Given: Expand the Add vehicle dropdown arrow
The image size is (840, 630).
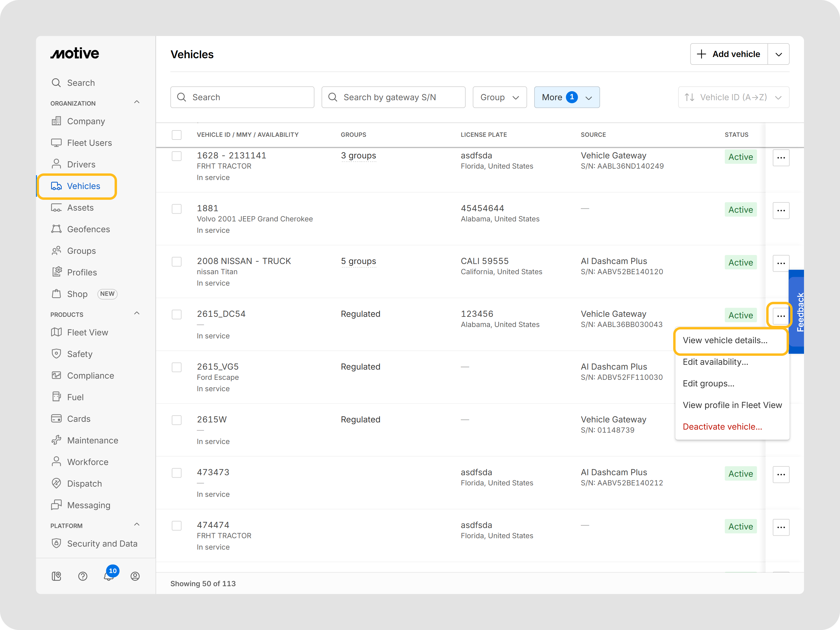Looking at the screenshot, I should 778,54.
